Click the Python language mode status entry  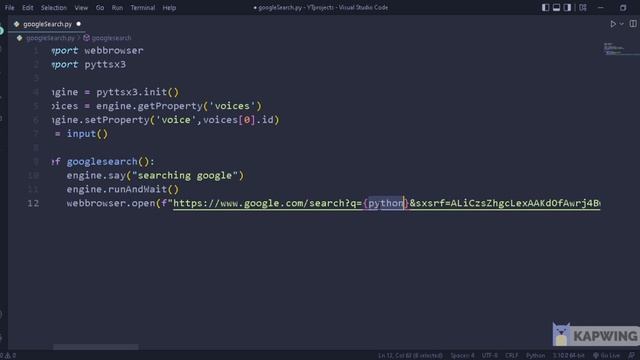click(535, 356)
